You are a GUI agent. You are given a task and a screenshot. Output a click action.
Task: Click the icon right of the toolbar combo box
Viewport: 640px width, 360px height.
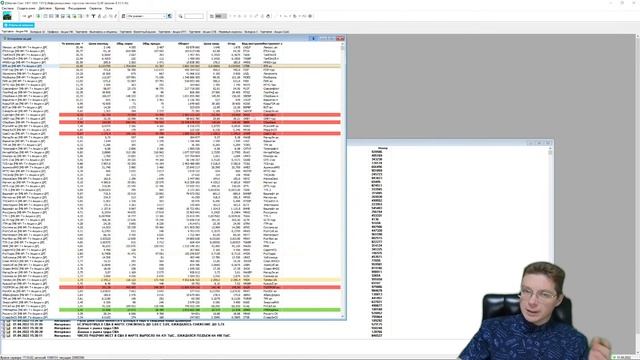(x=170, y=16)
